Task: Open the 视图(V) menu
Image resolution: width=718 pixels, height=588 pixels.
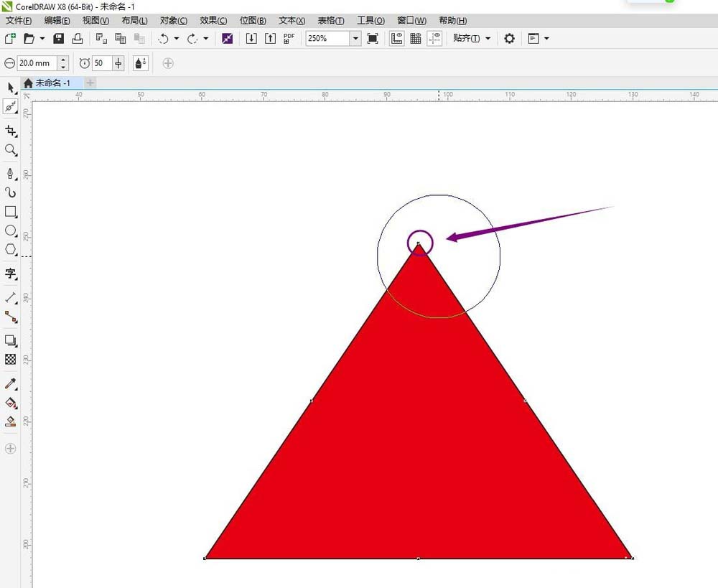Action: click(95, 21)
